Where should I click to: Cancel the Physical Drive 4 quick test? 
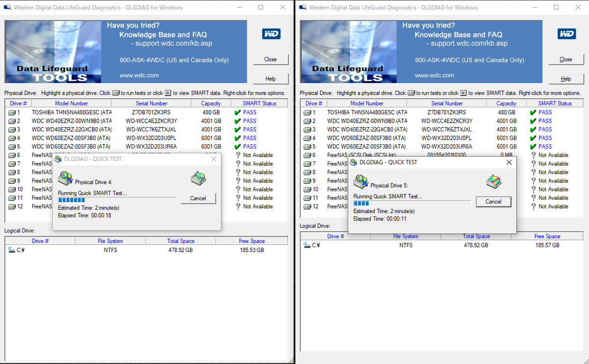click(198, 198)
